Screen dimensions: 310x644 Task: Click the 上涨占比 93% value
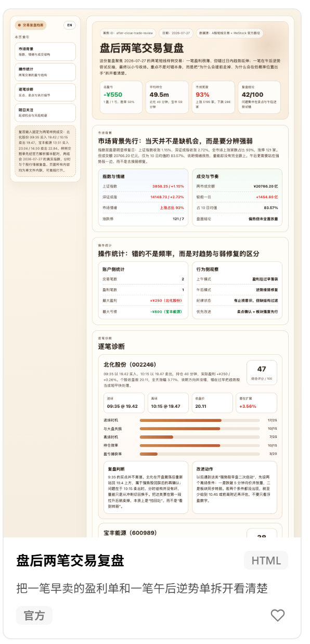(x=172, y=208)
